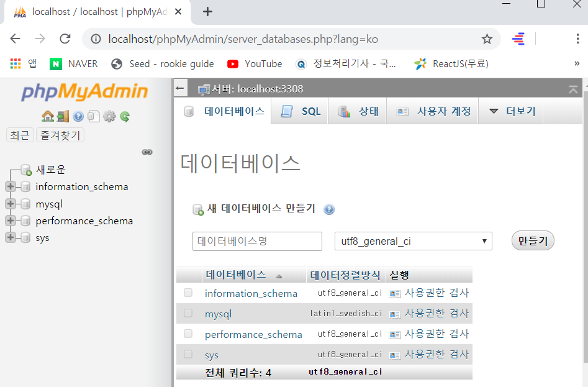Open the NAVER bookmark
Image resolution: width=588 pixels, height=387 pixels.
tap(74, 64)
